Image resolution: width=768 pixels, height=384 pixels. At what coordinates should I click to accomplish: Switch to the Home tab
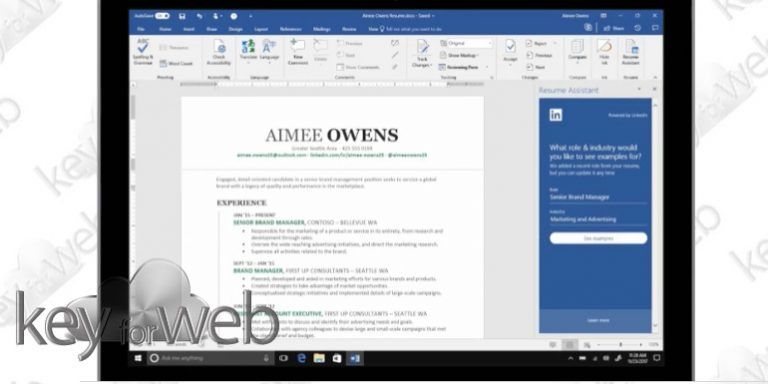pos(165,29)
